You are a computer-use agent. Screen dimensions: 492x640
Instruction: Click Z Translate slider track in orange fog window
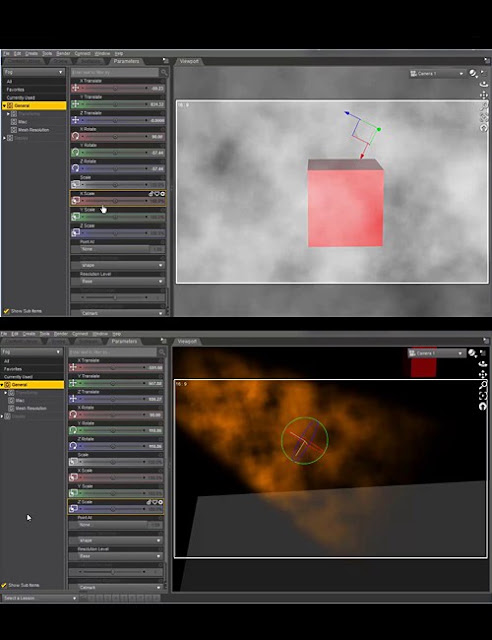click(x=112, y=399)
